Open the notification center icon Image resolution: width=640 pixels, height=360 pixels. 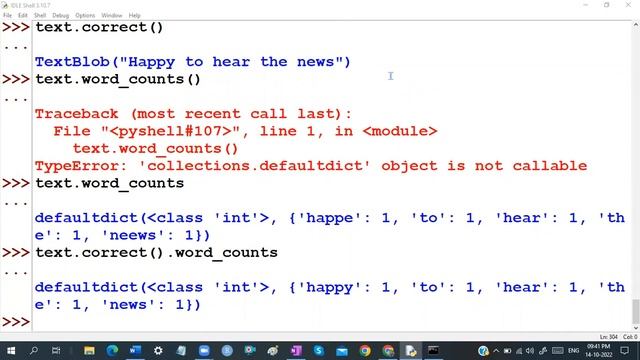pyautogui.click(x=624, y=351)
